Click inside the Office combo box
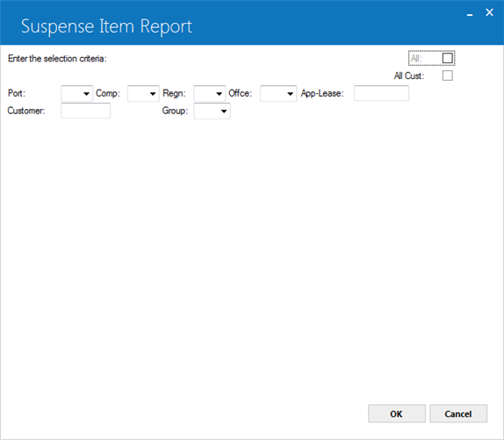This screenshot has width=504, height=440. [278, 93]
